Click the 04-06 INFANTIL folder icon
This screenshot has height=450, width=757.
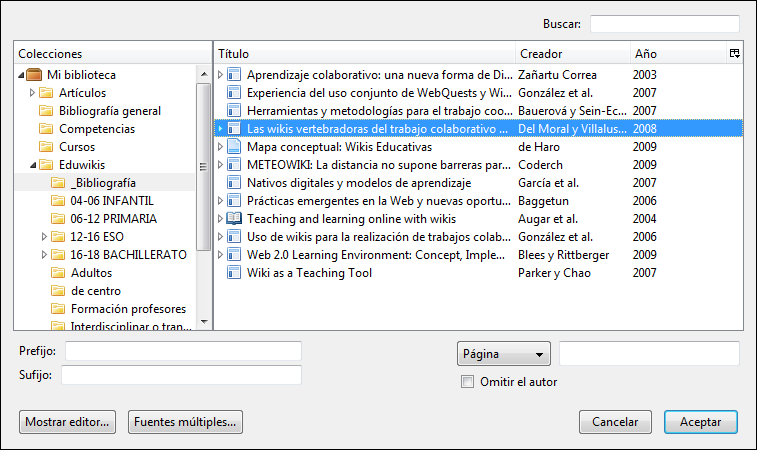[58, 200]
